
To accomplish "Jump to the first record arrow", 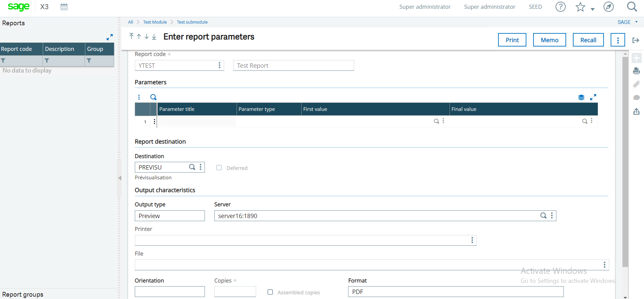I will 131,36.
